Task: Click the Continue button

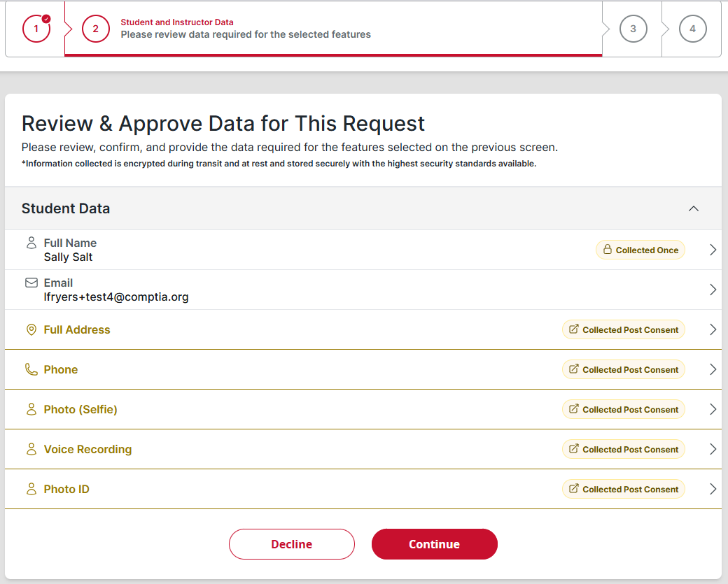Action: click(x=435, y=544)
